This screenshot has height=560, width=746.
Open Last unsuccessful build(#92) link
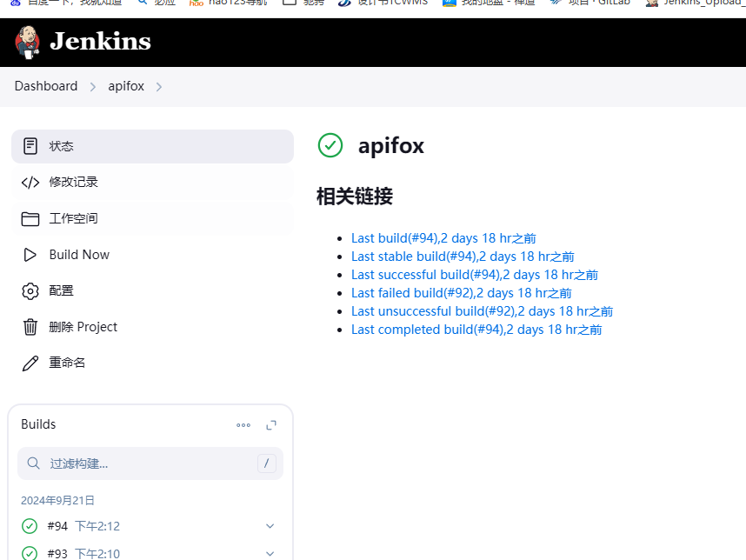[482, 311]
